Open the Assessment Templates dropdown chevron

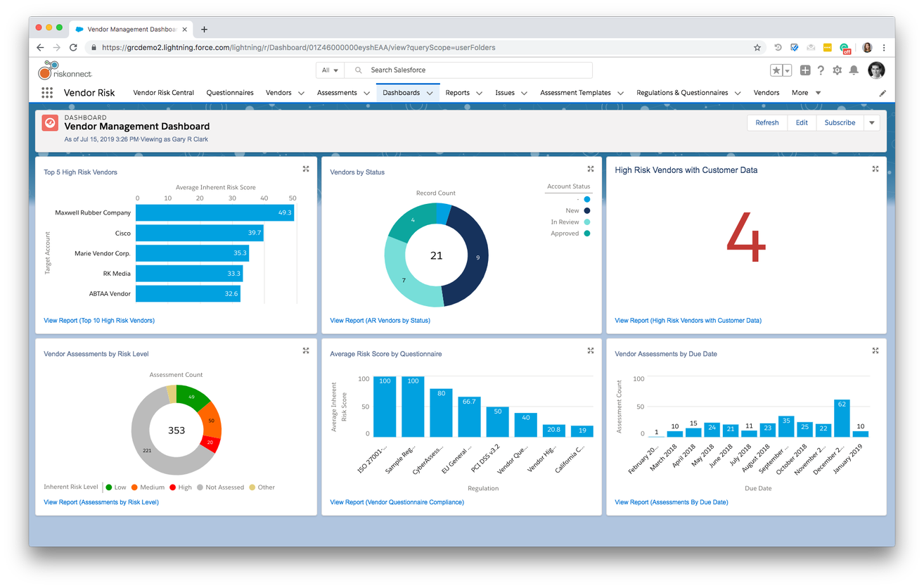click(x=620, y=93)
